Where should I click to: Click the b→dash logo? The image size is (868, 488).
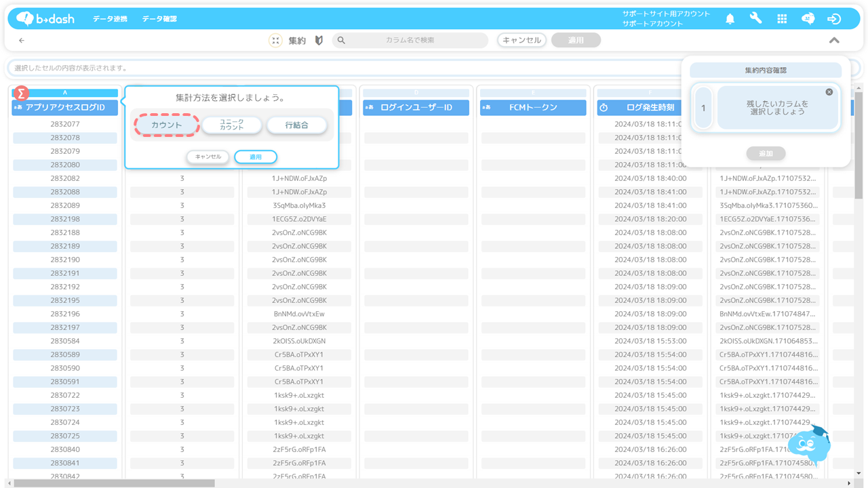tap(45, 18)
